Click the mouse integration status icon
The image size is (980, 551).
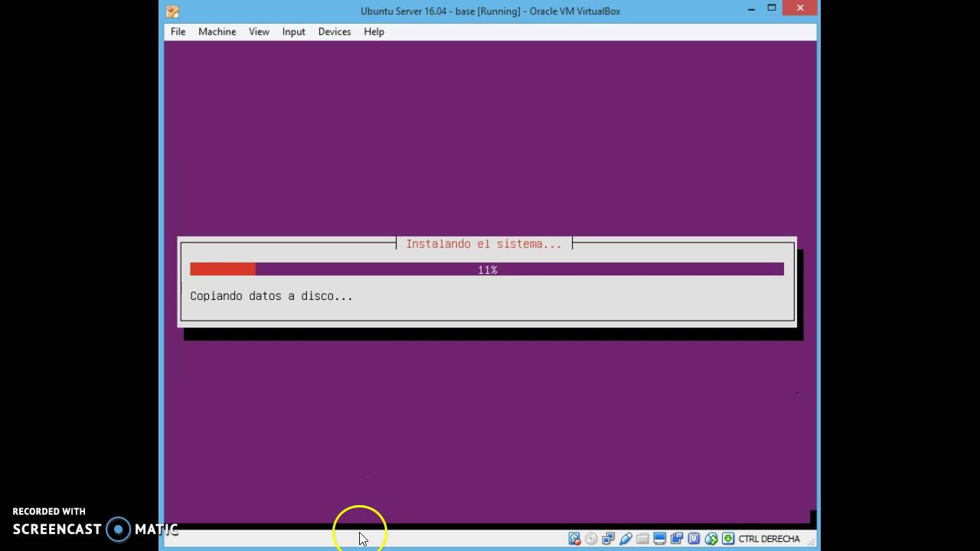(x=711, y=539)
